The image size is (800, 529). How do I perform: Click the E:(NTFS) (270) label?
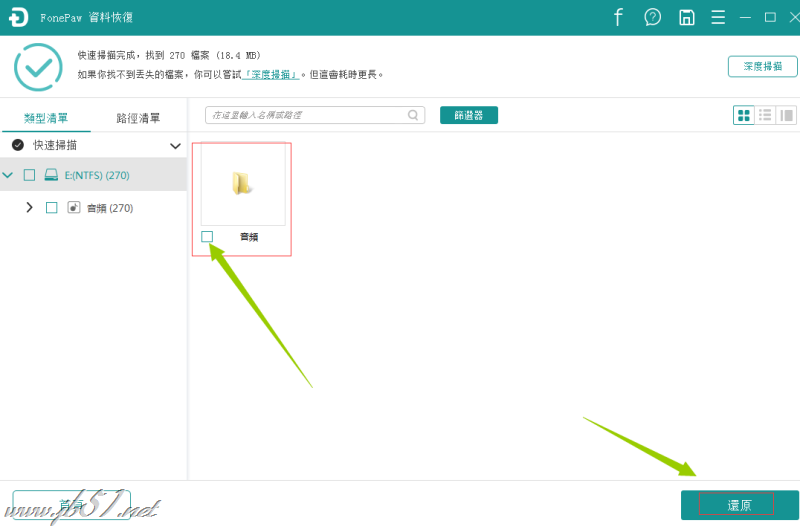click(x=97, y=175)
